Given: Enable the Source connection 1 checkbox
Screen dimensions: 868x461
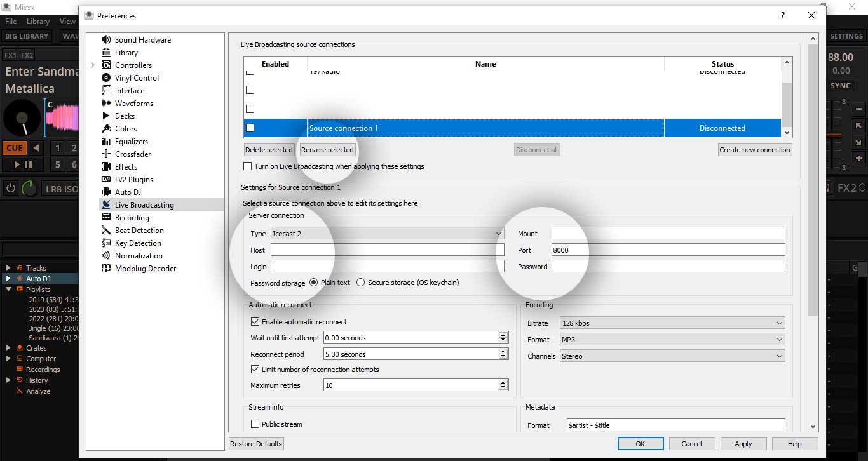Looking at the screenshot, I should coord(250,128).
